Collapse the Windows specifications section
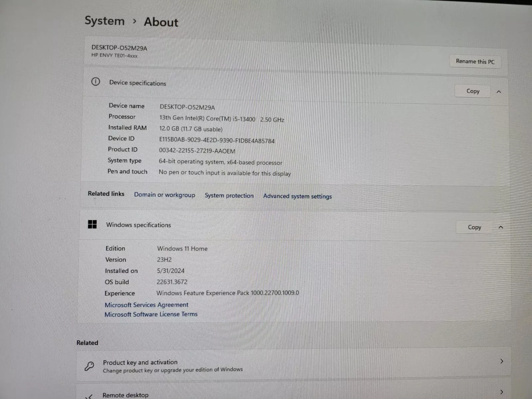This screenshot has width=532, height=399. (500, 227)
